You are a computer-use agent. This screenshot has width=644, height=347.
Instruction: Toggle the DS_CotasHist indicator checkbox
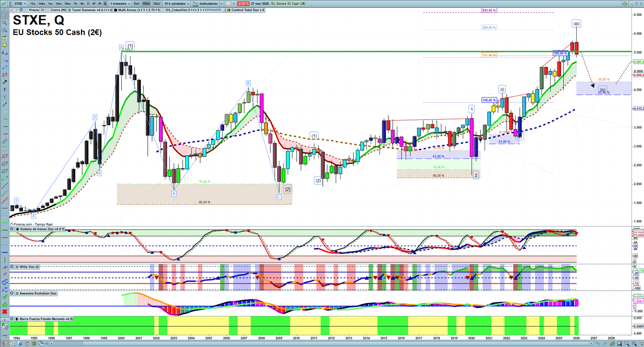[163, 10]
